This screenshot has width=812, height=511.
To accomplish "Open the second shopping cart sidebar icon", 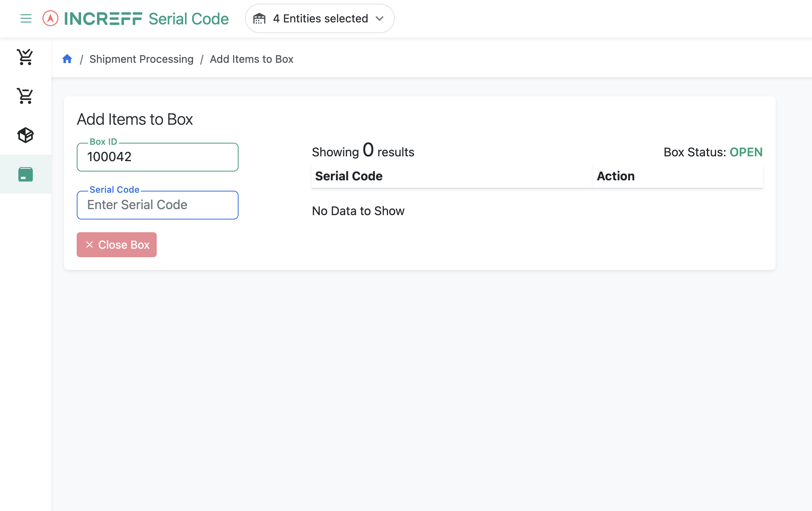I will pos(25,96).
